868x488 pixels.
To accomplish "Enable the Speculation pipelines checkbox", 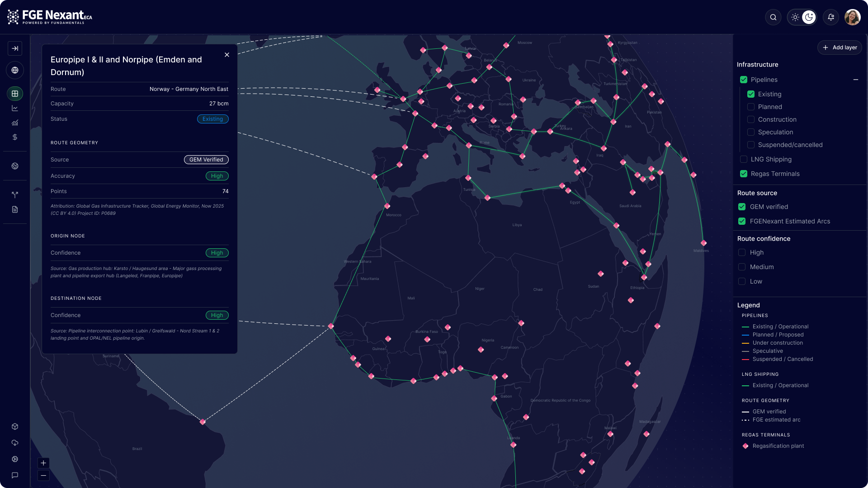I will [751, 132].
